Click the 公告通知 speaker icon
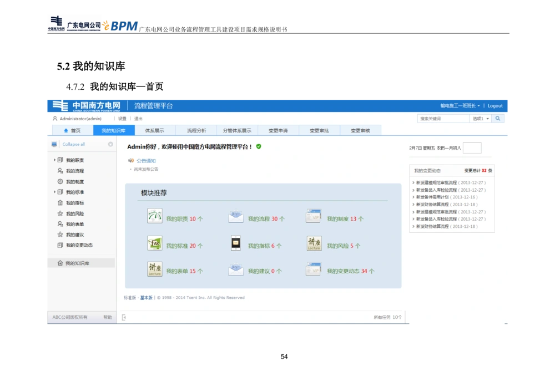Image resolution: width=555 pixels, height=392 pixels. [130, 161]
